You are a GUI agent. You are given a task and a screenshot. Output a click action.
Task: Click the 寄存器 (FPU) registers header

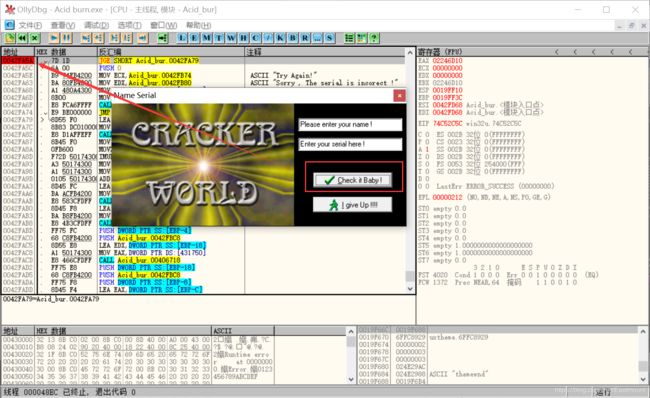[439, 52]
